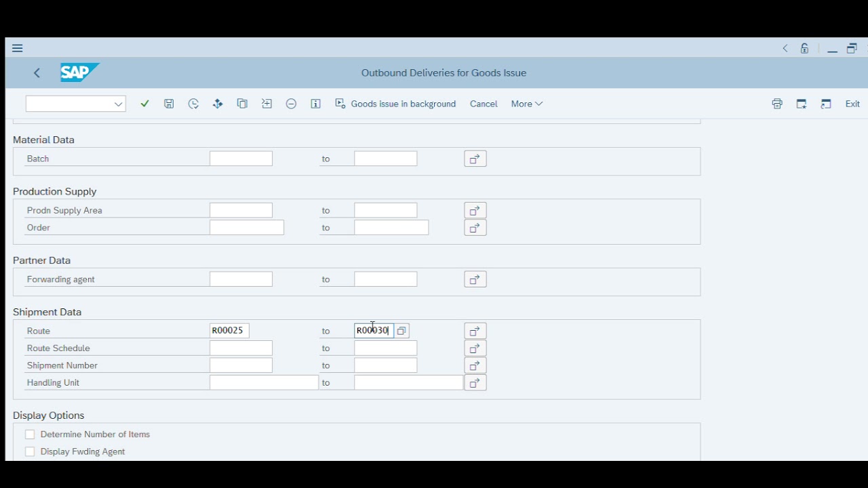Click the title bar left chevron icon

(785, 48)
